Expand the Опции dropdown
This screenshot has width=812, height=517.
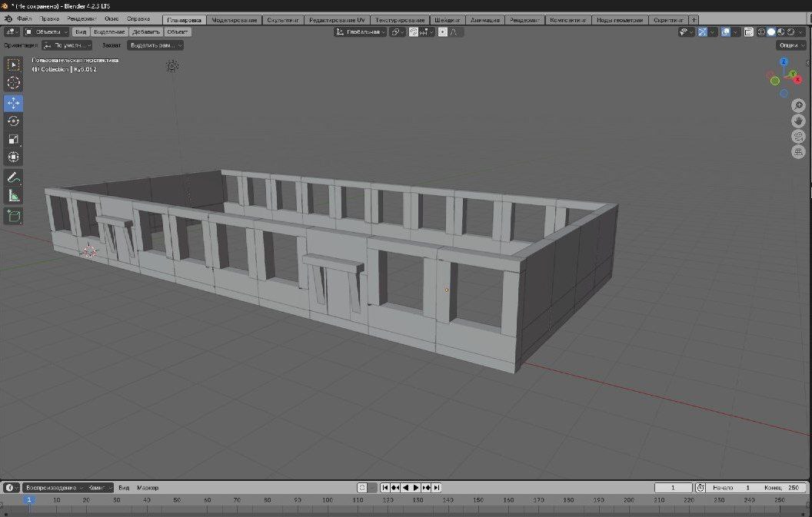[791, 45]
